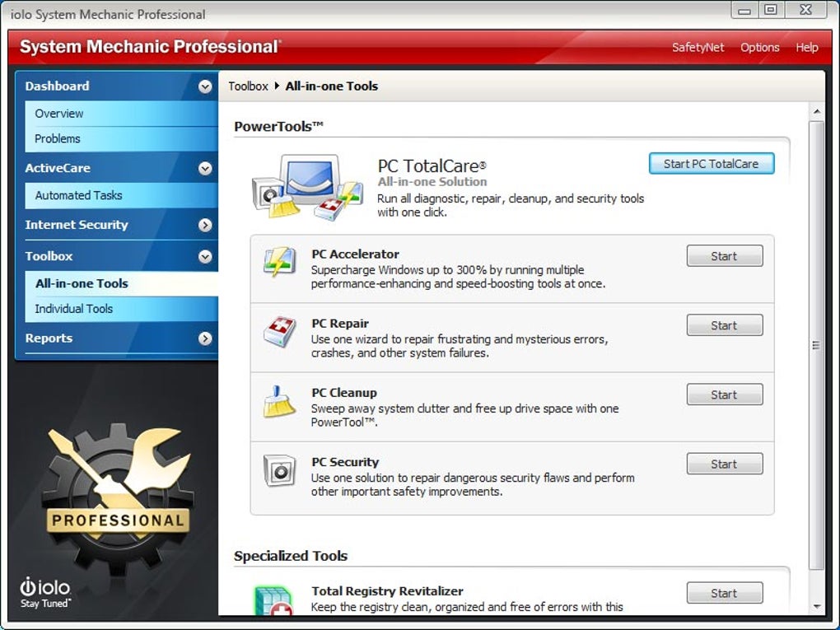Open the Options menu
The image size is (840, 630).
click(x=759, y=47)
